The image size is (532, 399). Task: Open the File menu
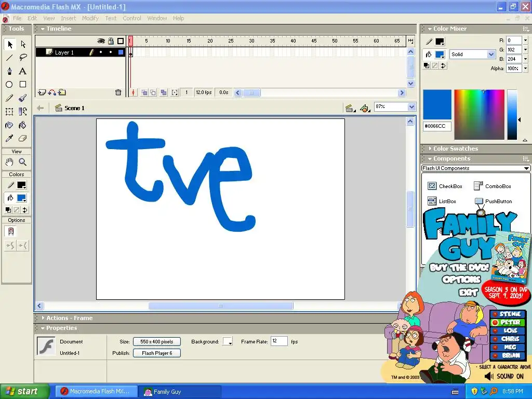[x=17, y=18]
